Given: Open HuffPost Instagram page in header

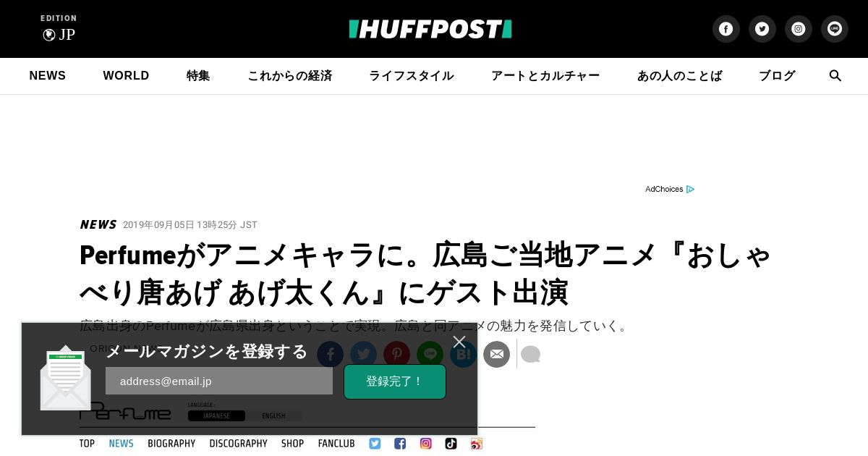Looking at the screenshot, I should click(x=798, y=29).
